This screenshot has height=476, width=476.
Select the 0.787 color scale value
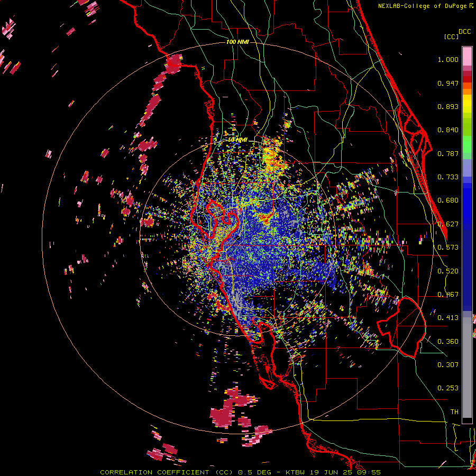(x=448, y=153)
